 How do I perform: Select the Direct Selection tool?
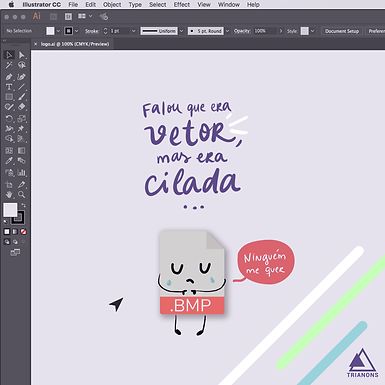(22, 55)
